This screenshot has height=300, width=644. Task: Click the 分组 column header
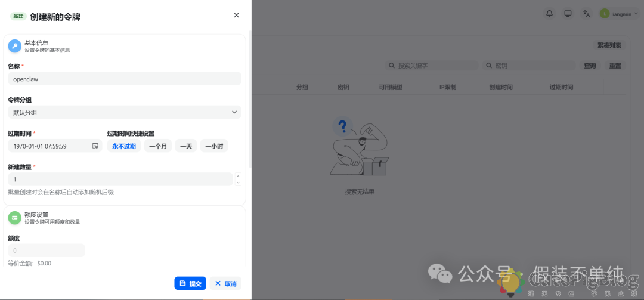tap(302, 87)
